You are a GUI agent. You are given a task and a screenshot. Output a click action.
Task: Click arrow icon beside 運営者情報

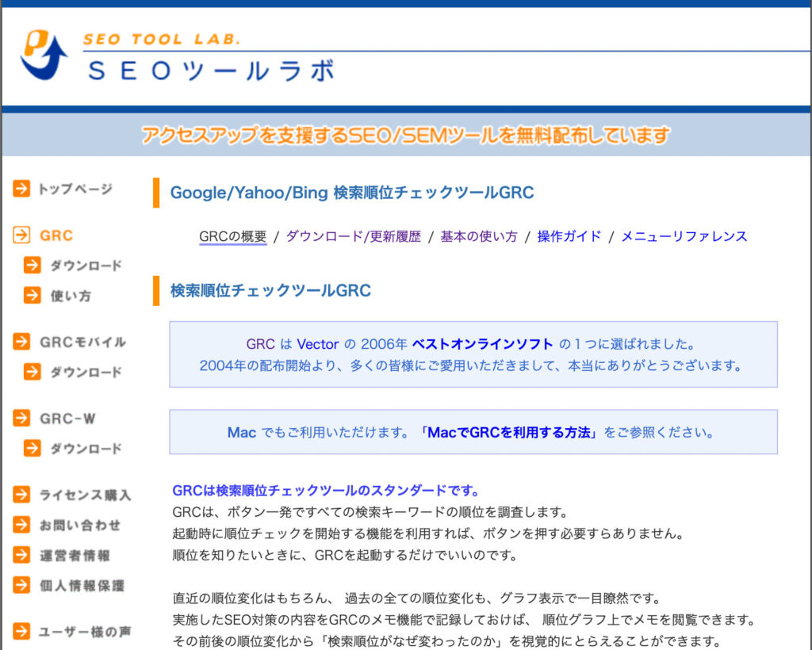21,555
